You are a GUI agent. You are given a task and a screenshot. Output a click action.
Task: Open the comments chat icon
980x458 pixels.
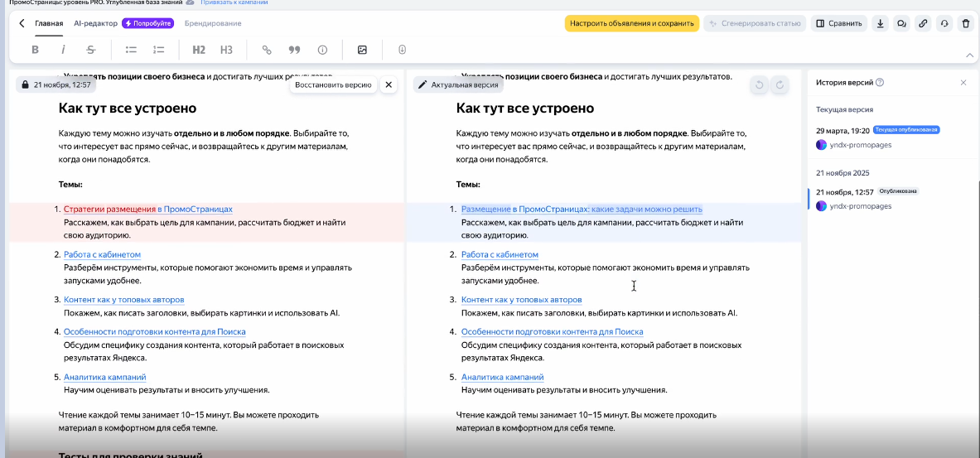(901, 23)
